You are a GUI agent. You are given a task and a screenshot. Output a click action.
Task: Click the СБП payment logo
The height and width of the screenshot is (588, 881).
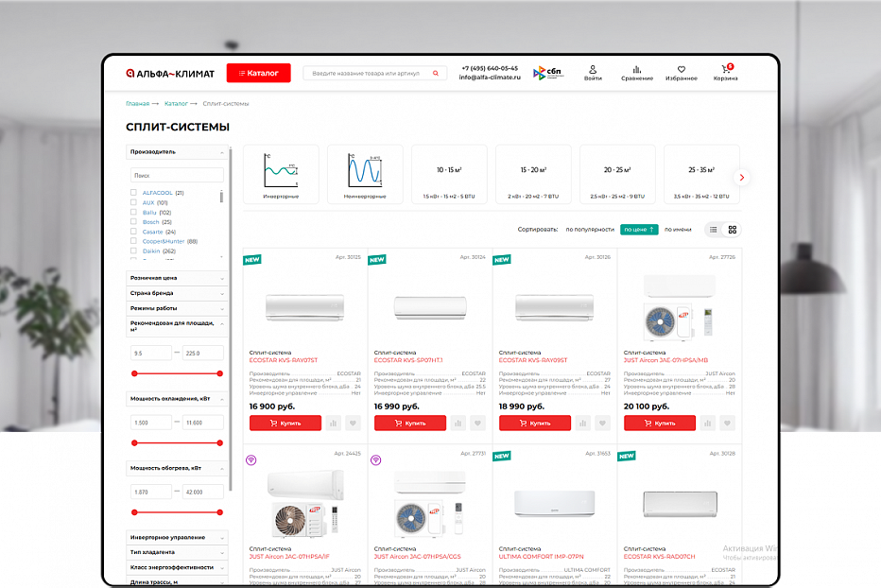[x=548, y=73]
